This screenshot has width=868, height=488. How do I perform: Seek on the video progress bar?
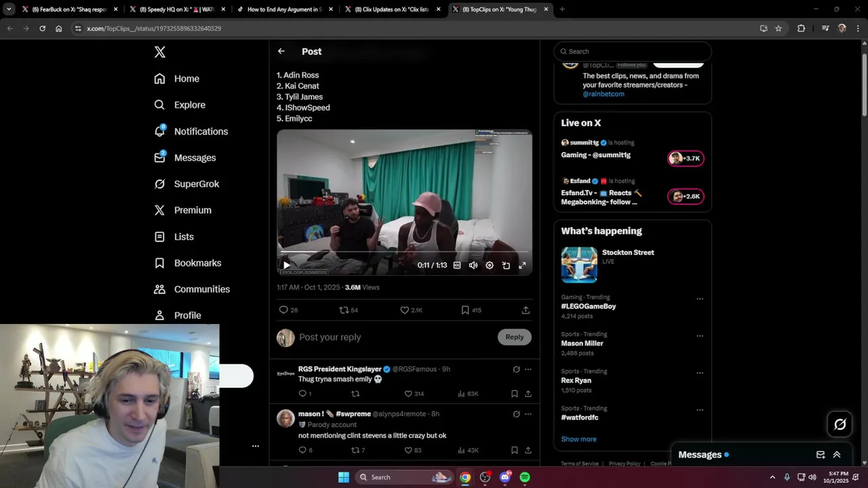click(404, 252)
